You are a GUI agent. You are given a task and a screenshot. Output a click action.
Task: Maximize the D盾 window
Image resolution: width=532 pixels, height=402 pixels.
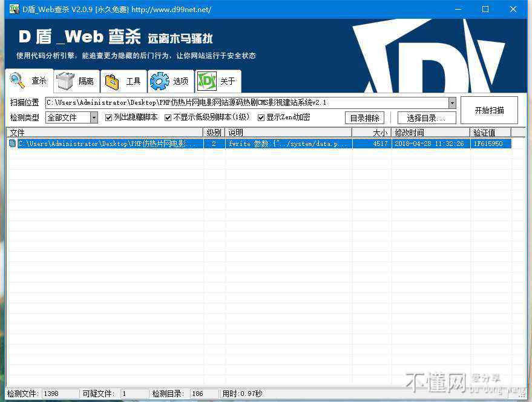pyautogui.click(x=485, y=10)
